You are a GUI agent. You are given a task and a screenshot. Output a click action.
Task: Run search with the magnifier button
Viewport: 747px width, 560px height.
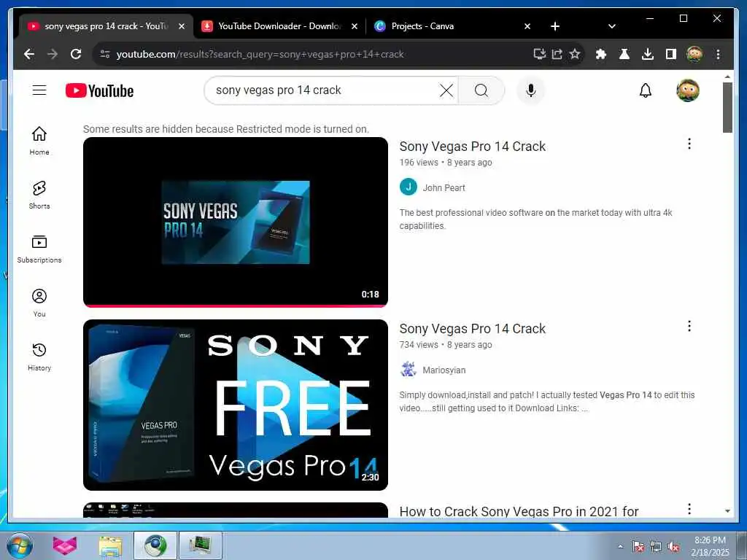[481, 90]
